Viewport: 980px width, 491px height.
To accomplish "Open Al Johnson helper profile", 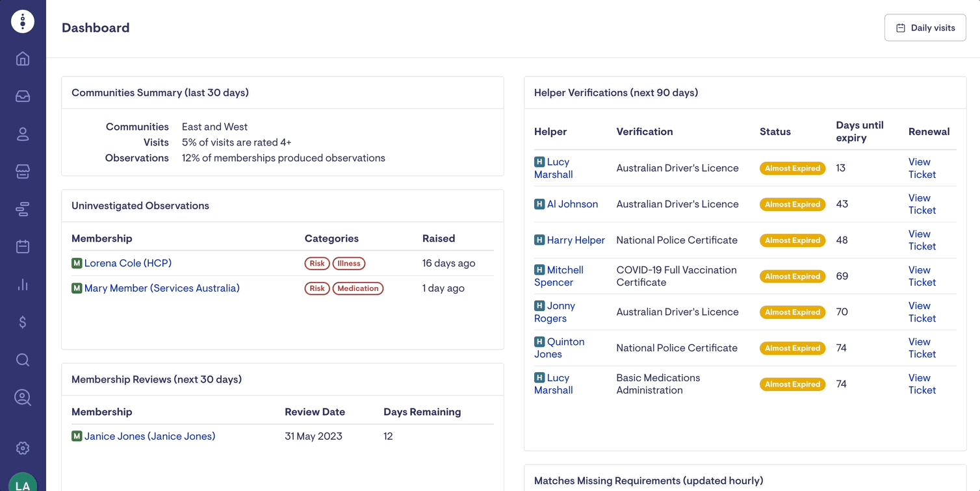I will click(572, 204).
